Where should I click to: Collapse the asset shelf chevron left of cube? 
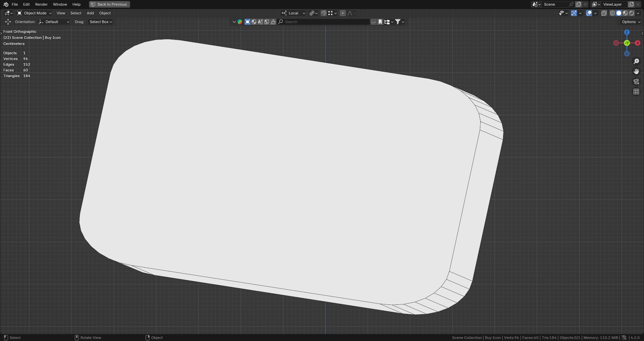pos(234,22)
